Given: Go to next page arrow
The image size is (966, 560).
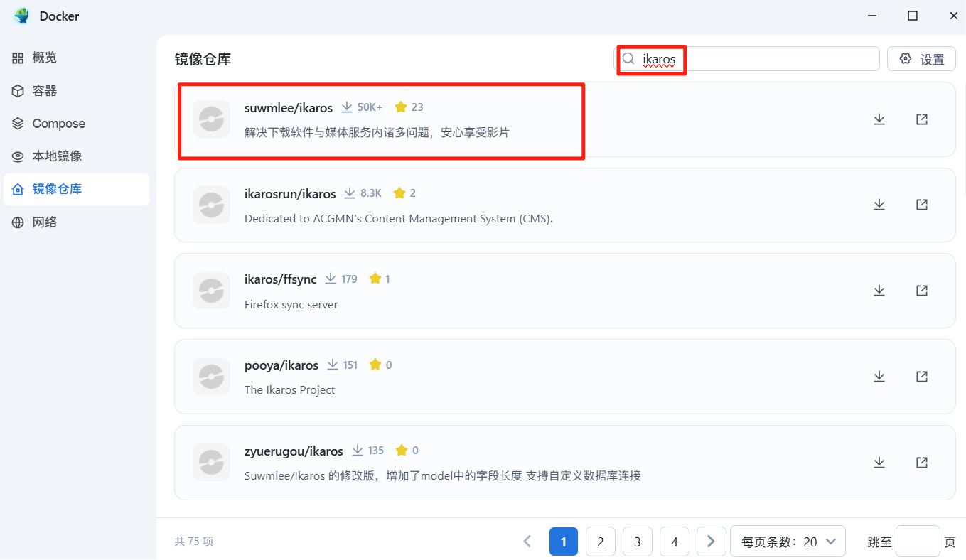Looking at the screenshot, I should [x=711, y=542].
